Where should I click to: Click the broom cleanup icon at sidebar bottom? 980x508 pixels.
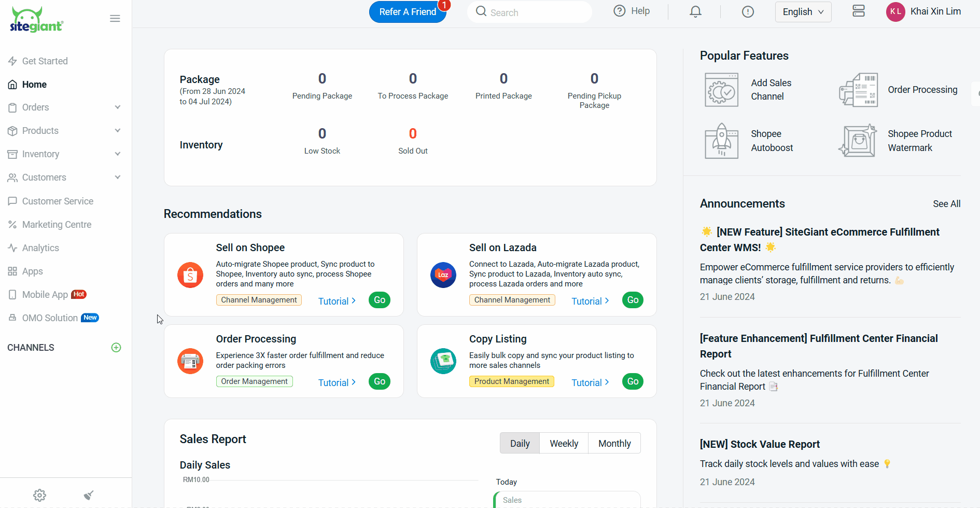(x=89, y=495)
